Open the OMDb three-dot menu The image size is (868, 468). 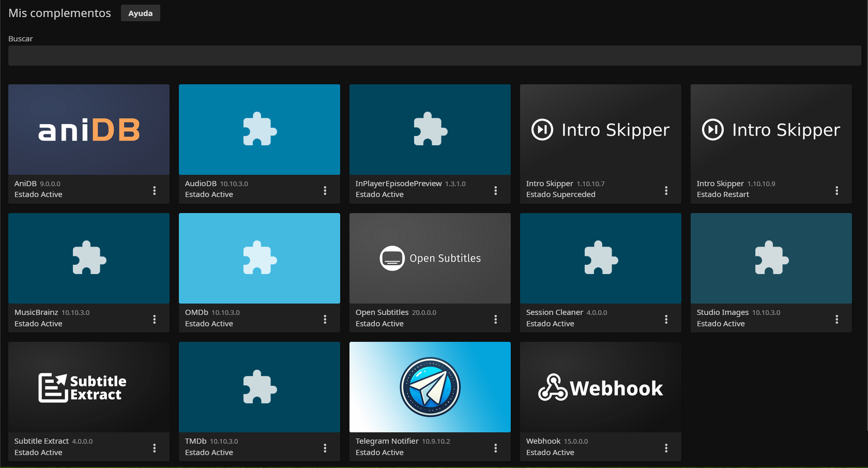coord(325,319)
